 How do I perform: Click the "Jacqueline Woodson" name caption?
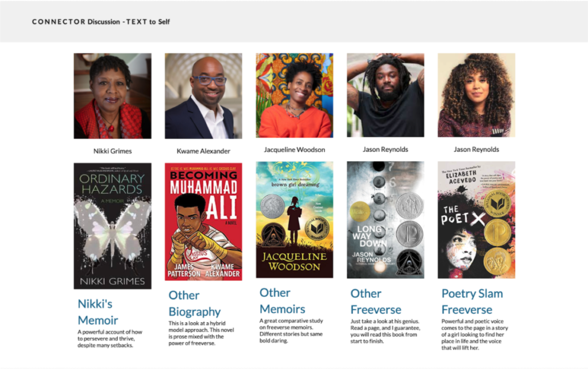pos(294,150)
